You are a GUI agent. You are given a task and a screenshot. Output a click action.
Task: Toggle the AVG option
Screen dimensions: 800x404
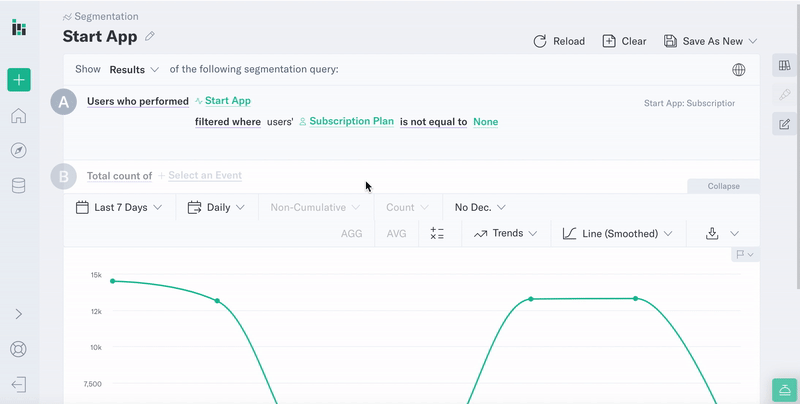396,234
